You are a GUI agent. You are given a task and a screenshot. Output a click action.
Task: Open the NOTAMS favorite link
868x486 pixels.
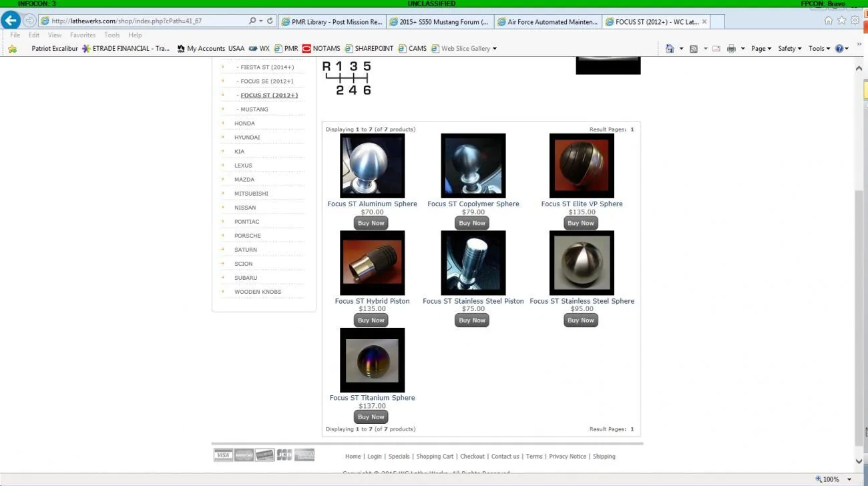(x=321, y=49)
